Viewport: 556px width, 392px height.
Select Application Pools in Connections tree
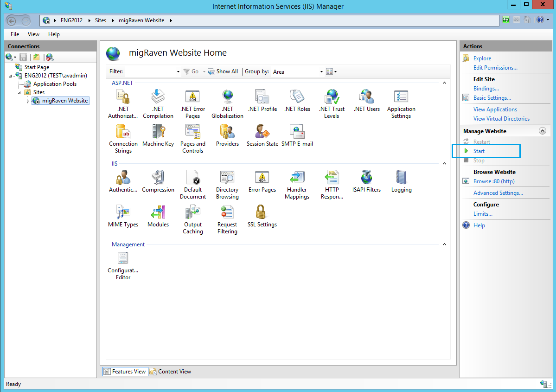55,84
